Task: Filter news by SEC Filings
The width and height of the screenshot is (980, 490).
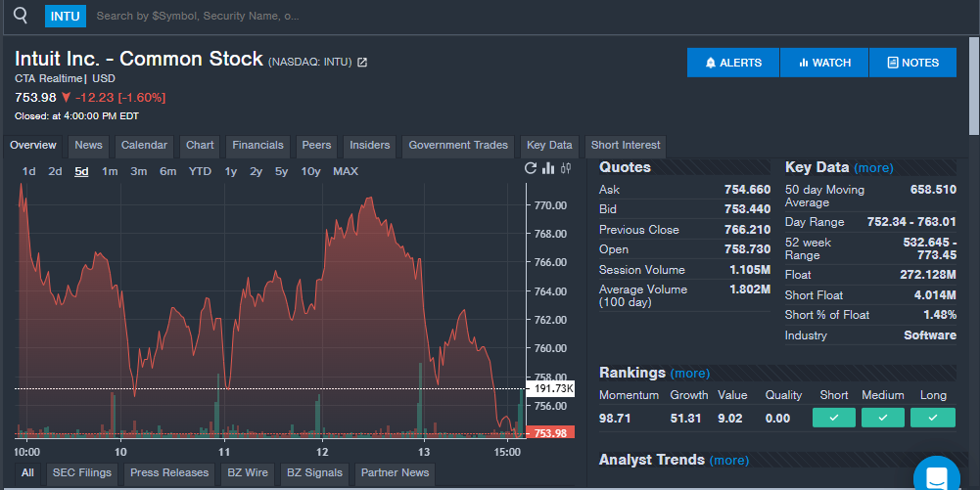Action: (82, 473)
